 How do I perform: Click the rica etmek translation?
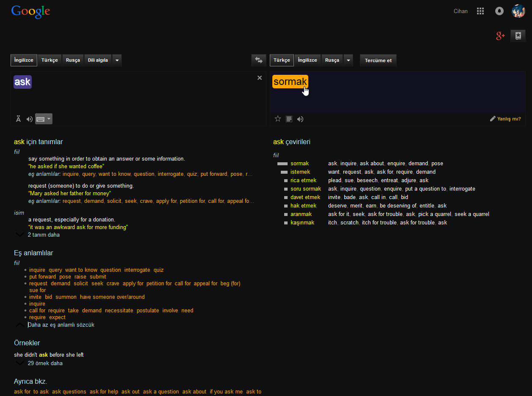303,180
